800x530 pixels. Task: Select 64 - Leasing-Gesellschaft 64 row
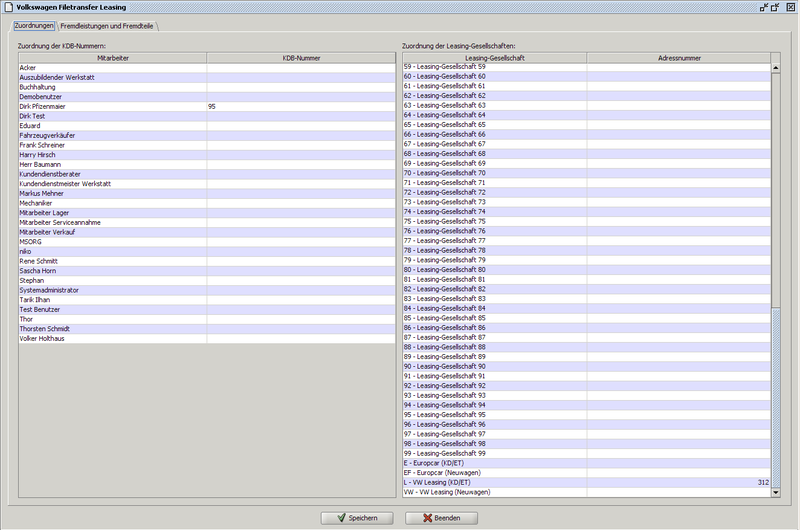(x=587, y=115)
